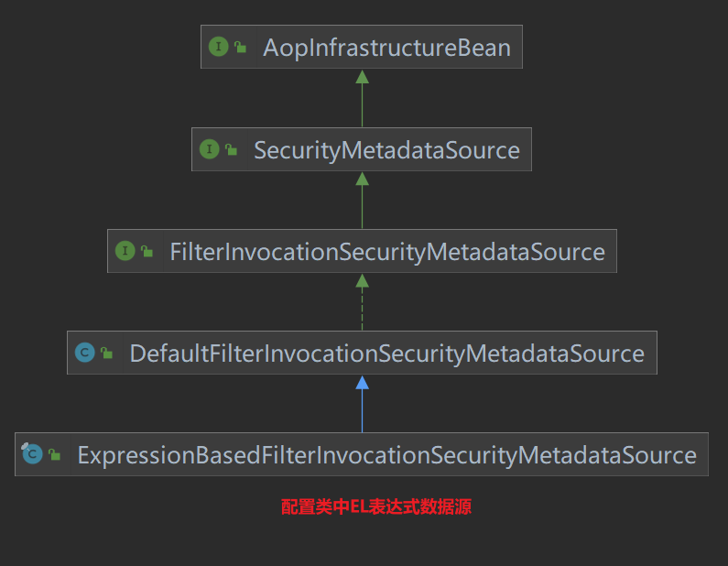Click the green lock icon on SecurityMetadataSource

click(231, 150)
